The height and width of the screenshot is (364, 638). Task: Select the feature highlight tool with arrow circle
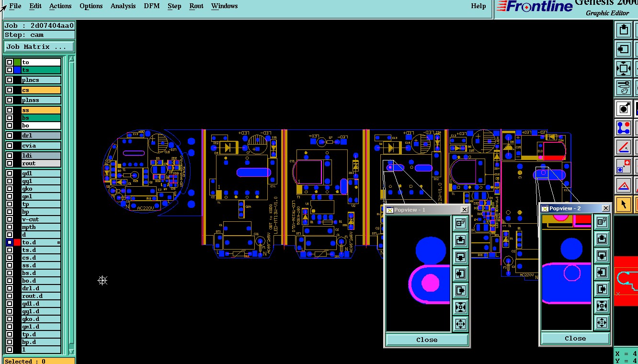tap(623, 108)
